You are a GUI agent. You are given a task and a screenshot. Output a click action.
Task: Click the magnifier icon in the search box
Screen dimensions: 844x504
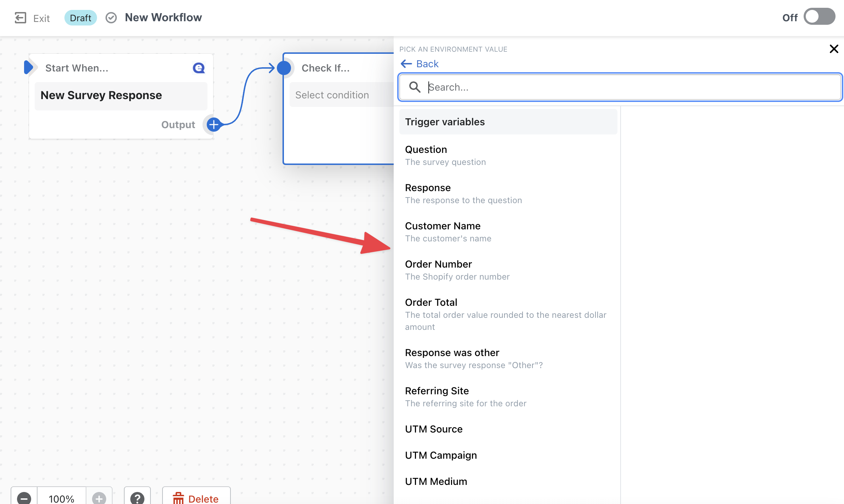click(415, 87)
